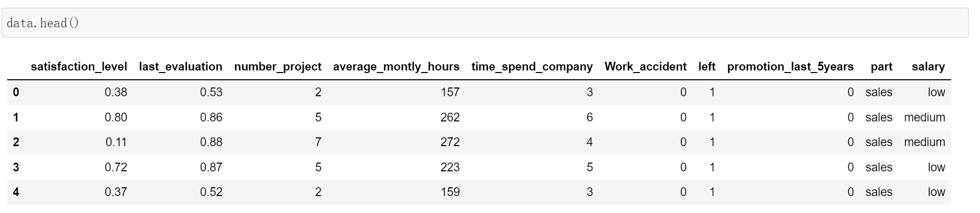Click average hours value 272

coord(450,143)
